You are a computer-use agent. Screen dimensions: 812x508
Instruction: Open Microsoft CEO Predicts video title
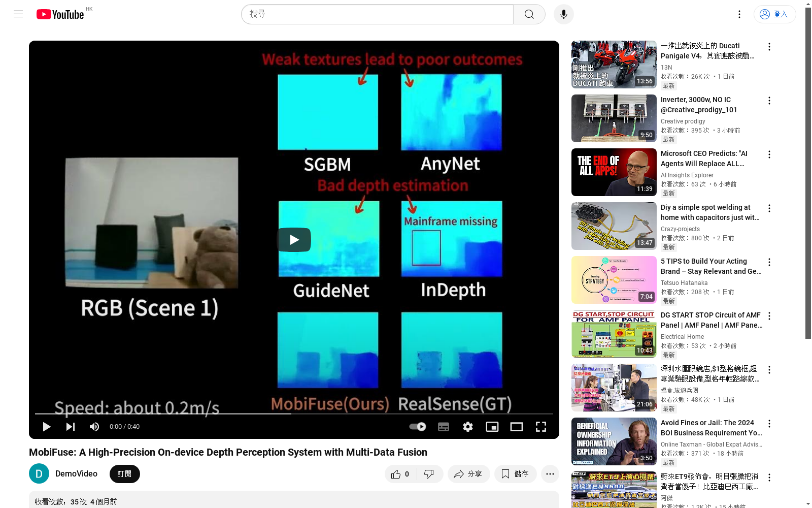pyautogui.click(x=704, y=158)
